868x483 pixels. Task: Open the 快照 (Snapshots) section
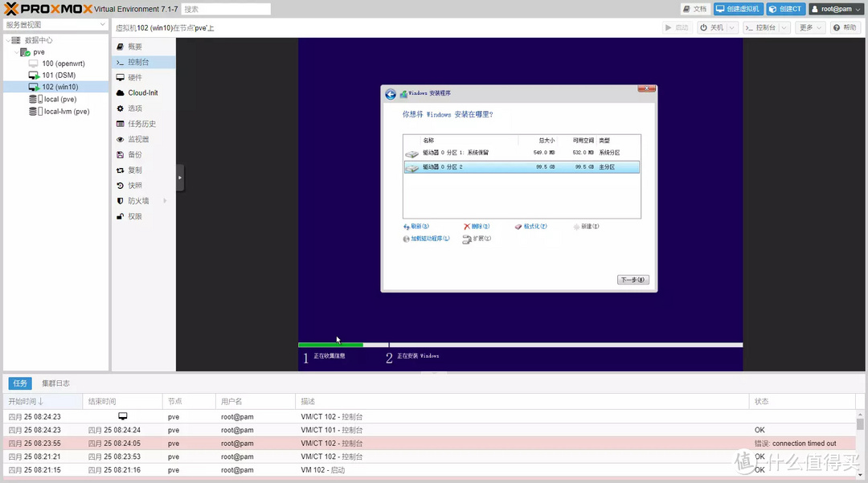click(134, 186)
